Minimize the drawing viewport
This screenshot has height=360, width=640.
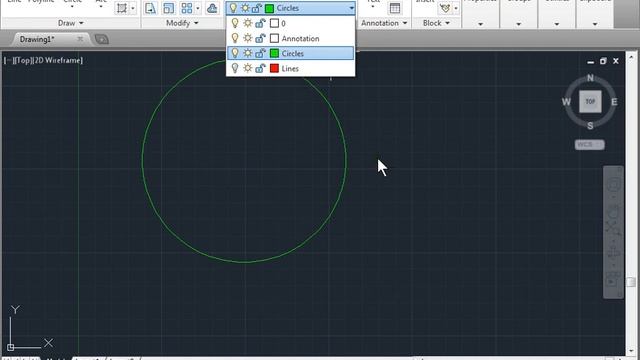pyautogui.click(x=590, y=62)
